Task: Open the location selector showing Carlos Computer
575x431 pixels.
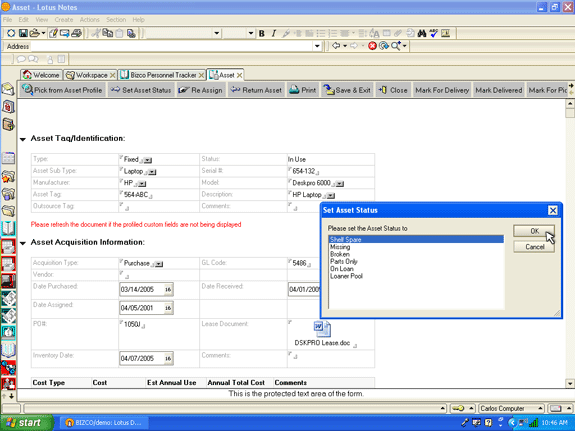Action: (x=511, y=408)
